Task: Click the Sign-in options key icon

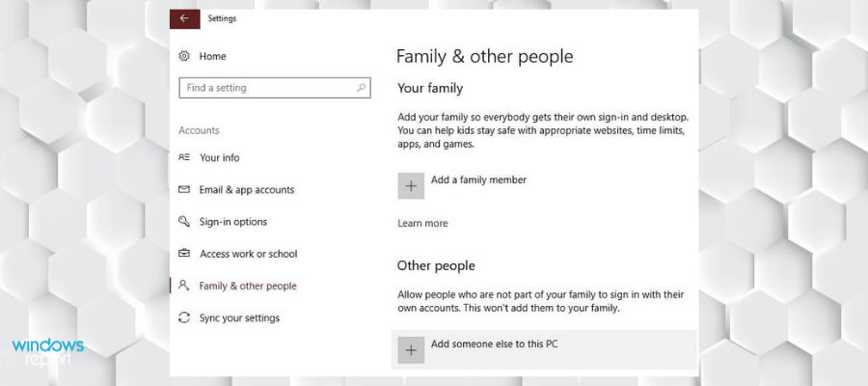Action: click(184, 222)
